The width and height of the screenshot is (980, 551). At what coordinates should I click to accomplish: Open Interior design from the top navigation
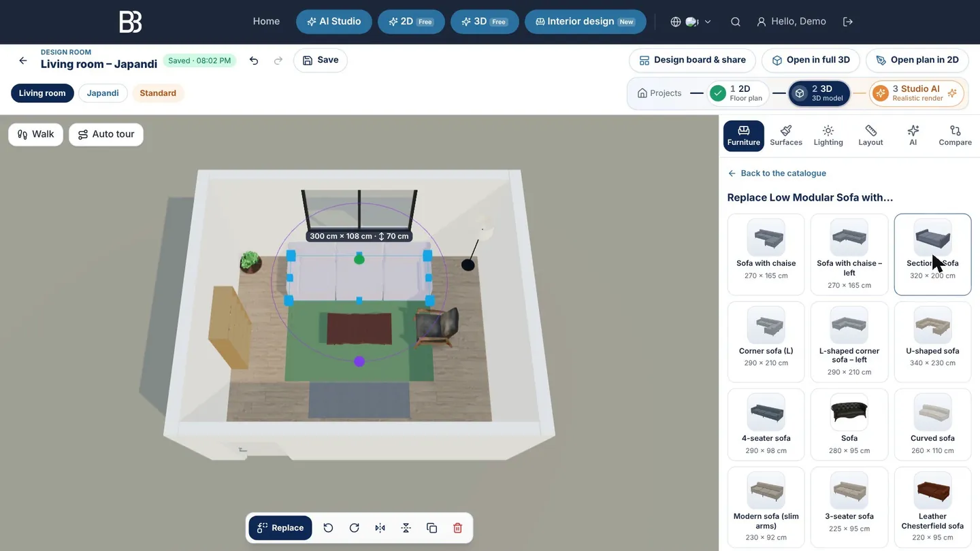585,22
